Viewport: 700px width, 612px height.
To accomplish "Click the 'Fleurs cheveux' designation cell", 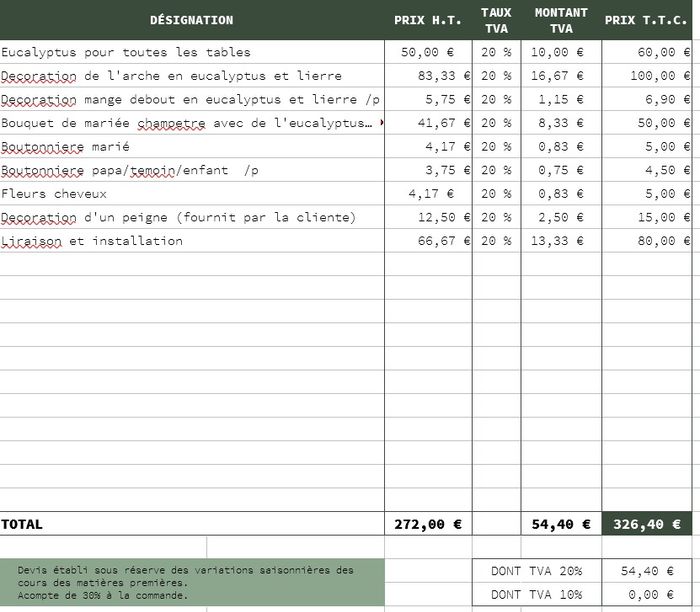I will (55, 194).
